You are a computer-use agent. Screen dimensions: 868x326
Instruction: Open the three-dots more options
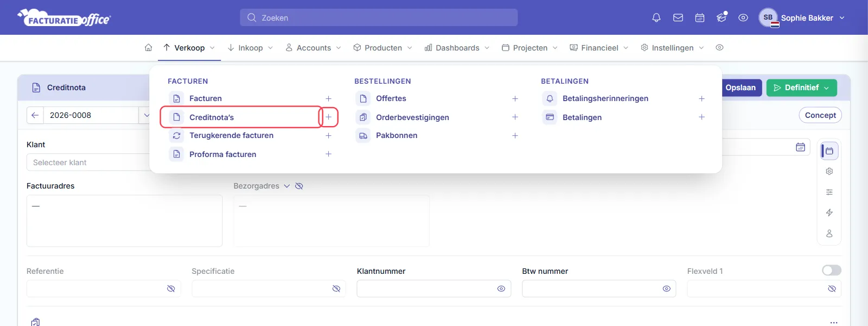834,322
